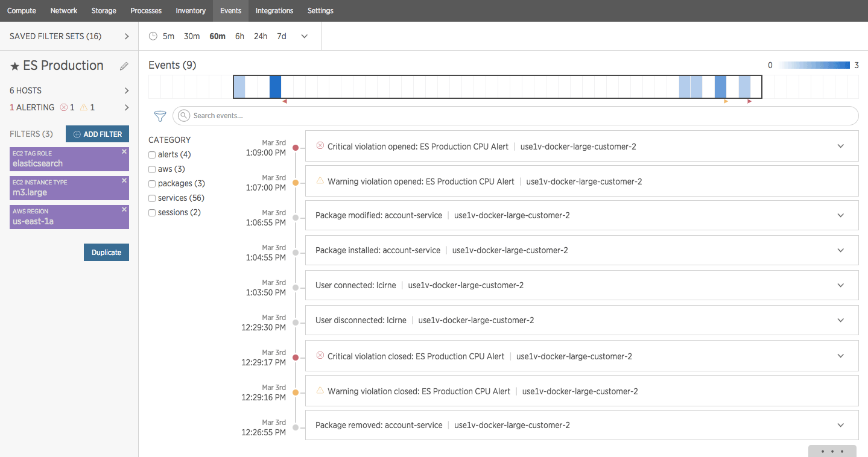Click the Duplicate button
This screenshot has width=868, height=457.
[x=106, y=252]
